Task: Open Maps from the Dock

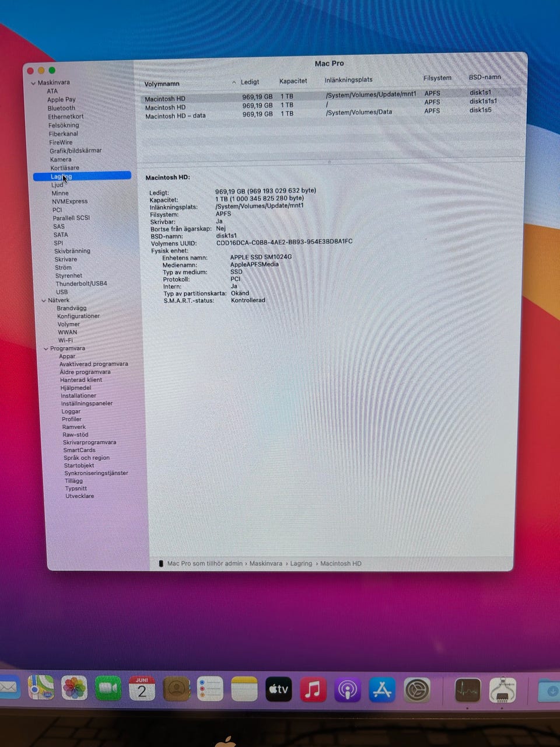Action: click(x=41, y=687)
